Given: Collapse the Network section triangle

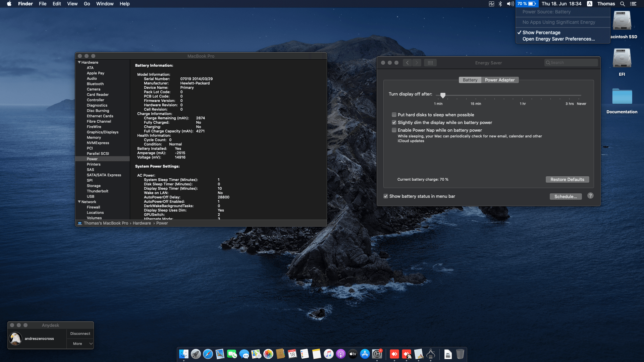Looking at the screenshot, I should (x=79, y=202).
